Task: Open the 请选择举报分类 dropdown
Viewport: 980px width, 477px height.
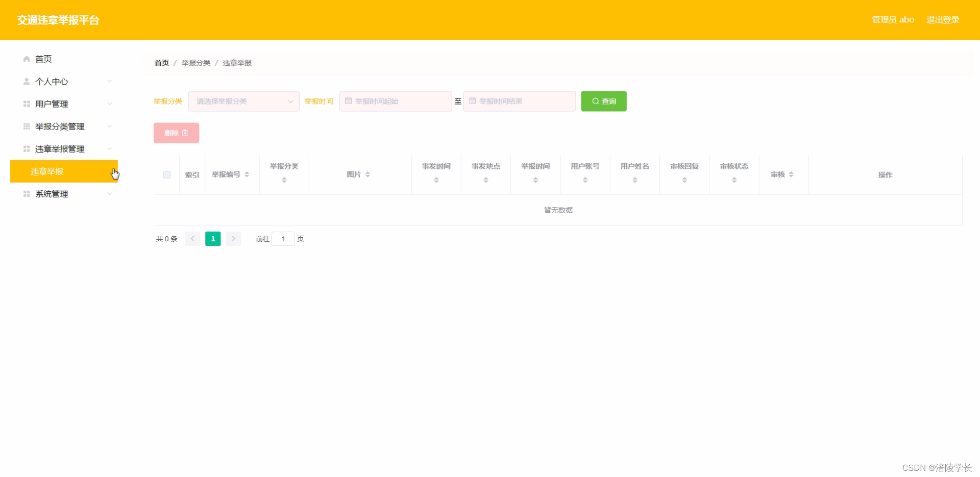Action: tap(243, 101)
